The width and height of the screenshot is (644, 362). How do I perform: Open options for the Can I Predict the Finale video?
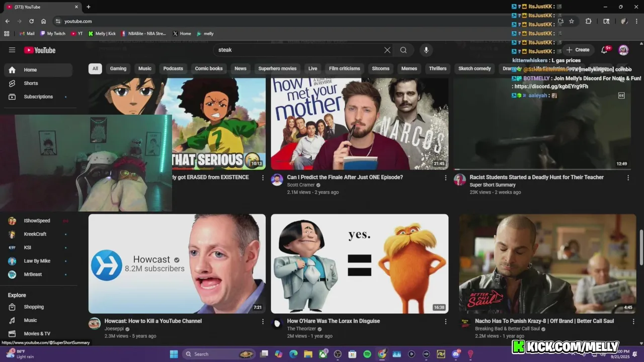click(445, 177)
